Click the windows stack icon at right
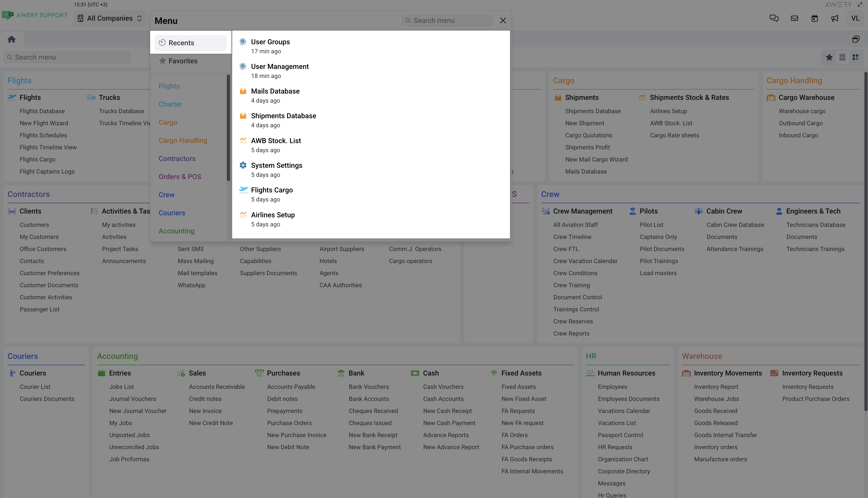Viewport: 868px width, 498px height. [855, 39]
